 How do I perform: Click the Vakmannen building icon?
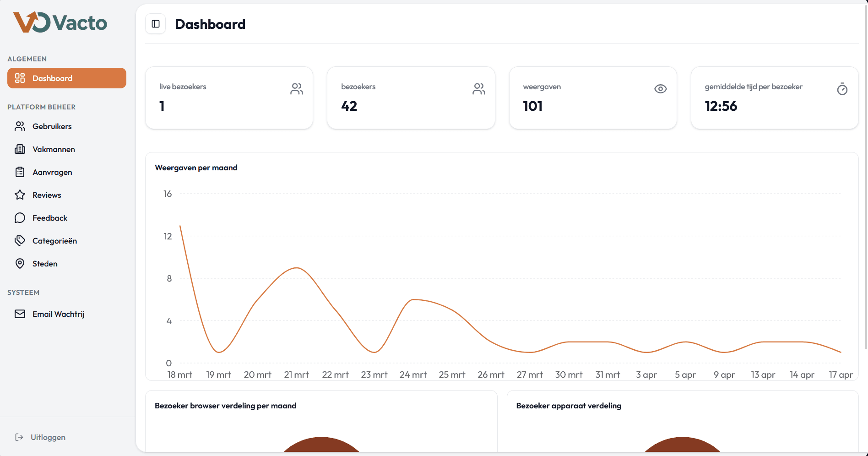[20, 149]
